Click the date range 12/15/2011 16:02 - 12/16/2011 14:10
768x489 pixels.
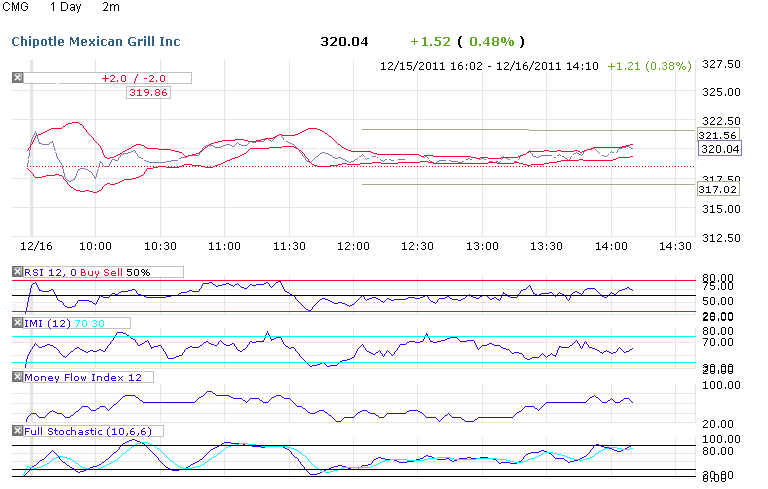489,66
